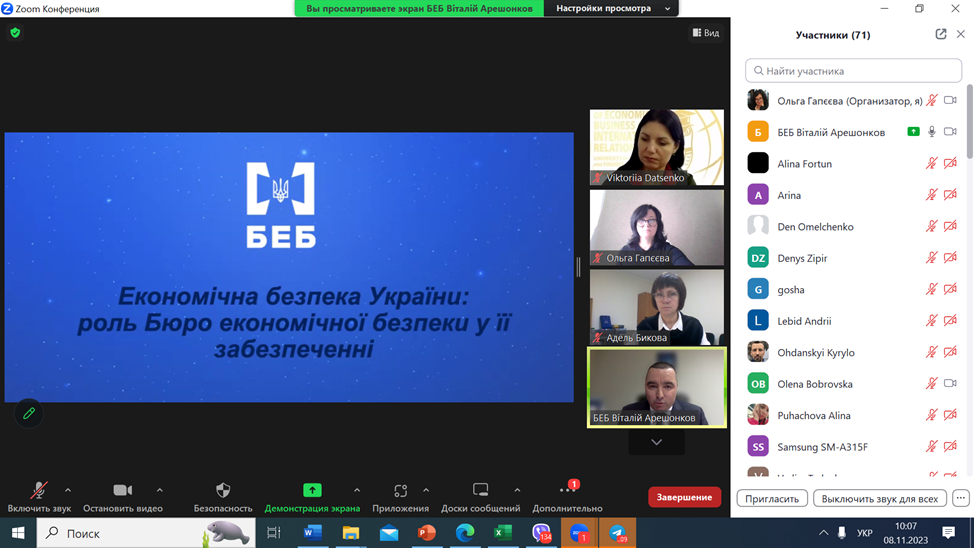974x548 pixels.
Task: Click divider handle beside shared screen
Action: 578,267
